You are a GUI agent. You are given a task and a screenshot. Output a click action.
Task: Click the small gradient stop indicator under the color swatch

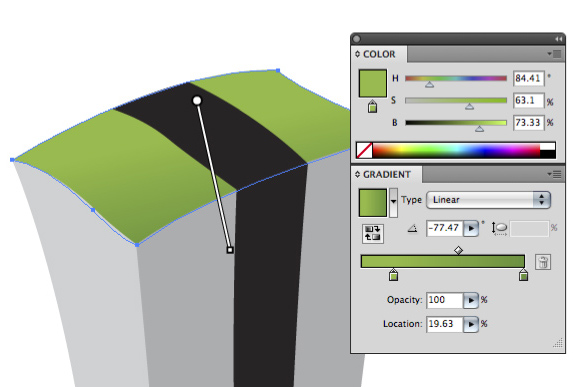coord(372,107)
